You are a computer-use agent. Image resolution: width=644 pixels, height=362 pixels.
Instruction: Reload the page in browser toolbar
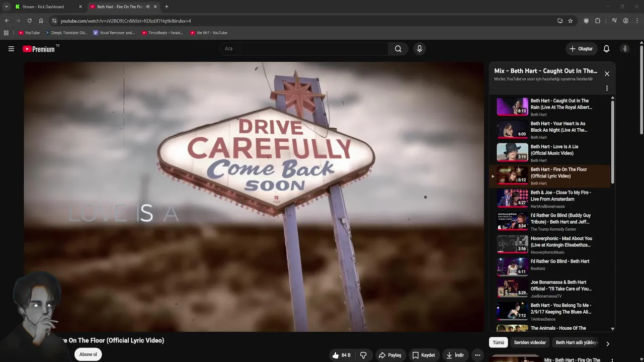coord(29,21)
